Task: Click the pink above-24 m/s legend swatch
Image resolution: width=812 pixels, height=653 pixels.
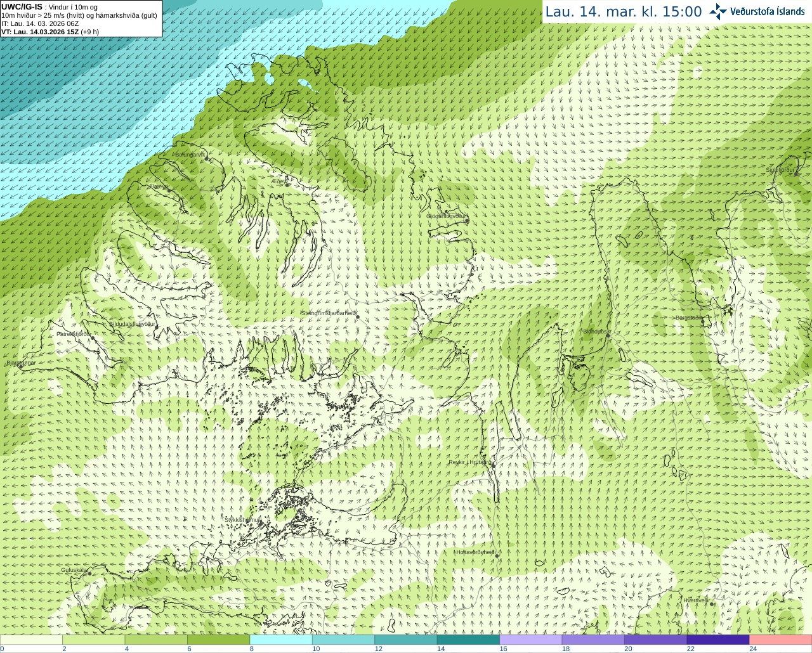Action: 781,640
